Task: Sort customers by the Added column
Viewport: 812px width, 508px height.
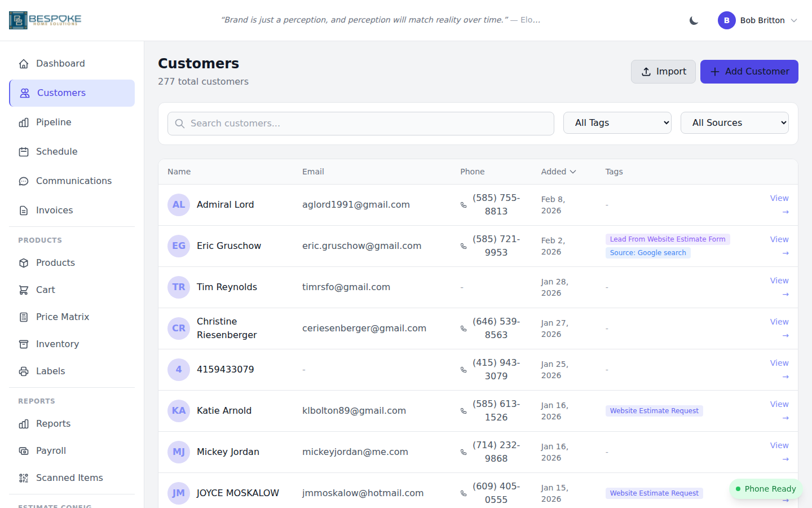Action: coord(558,172)
